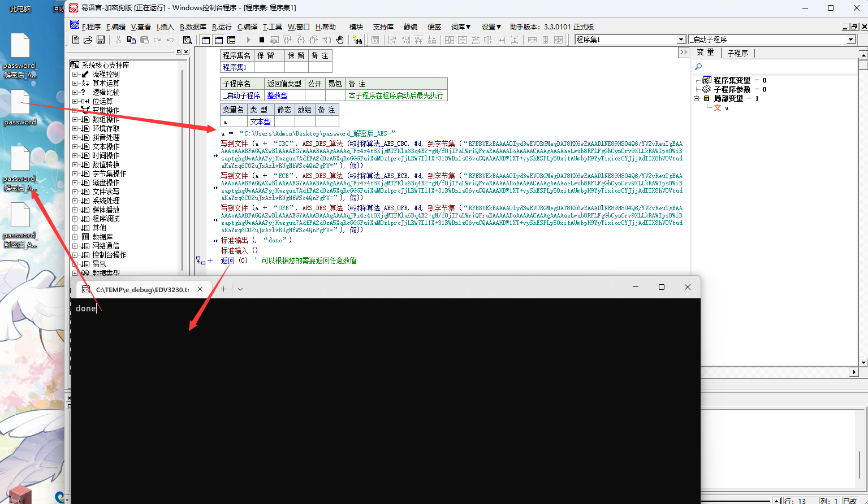Image resolution: width=868 pixels, height=504 pixels.
Task: Click the Subprogram parameters tree icon
Action: [707, 89]
